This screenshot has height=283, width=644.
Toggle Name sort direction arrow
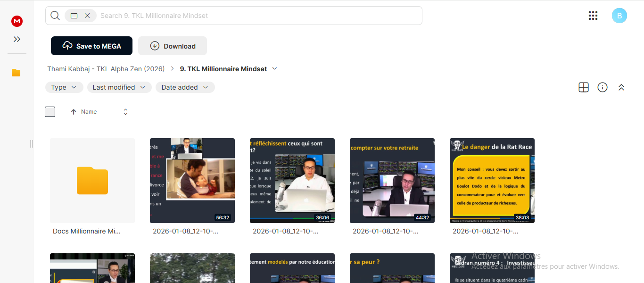[73, 112]
